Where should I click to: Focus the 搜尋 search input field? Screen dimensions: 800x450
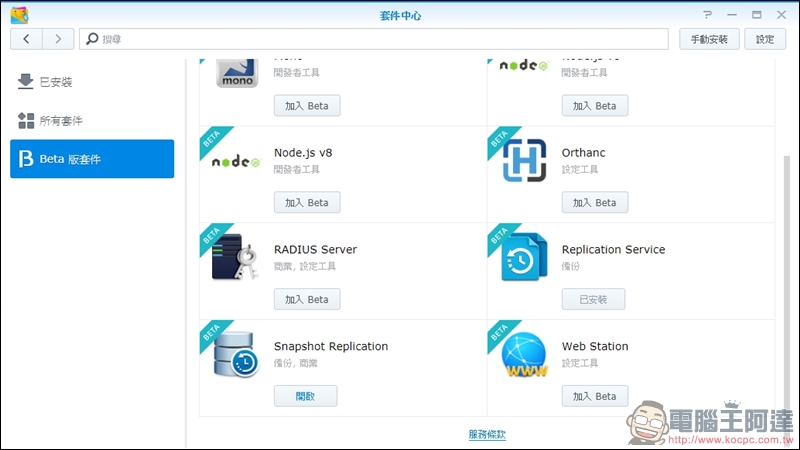coord(374,39)
